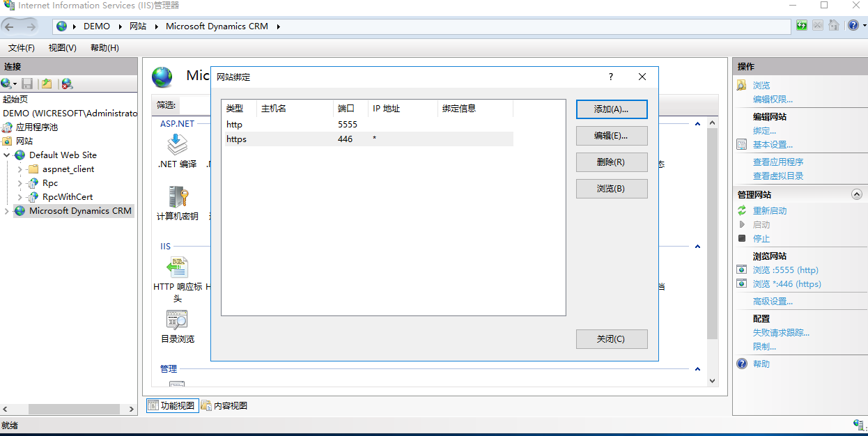Expand the aspnet_client folder node
Image resolution: width=868 pixels, height=436 pixels.
coord(20,169)
